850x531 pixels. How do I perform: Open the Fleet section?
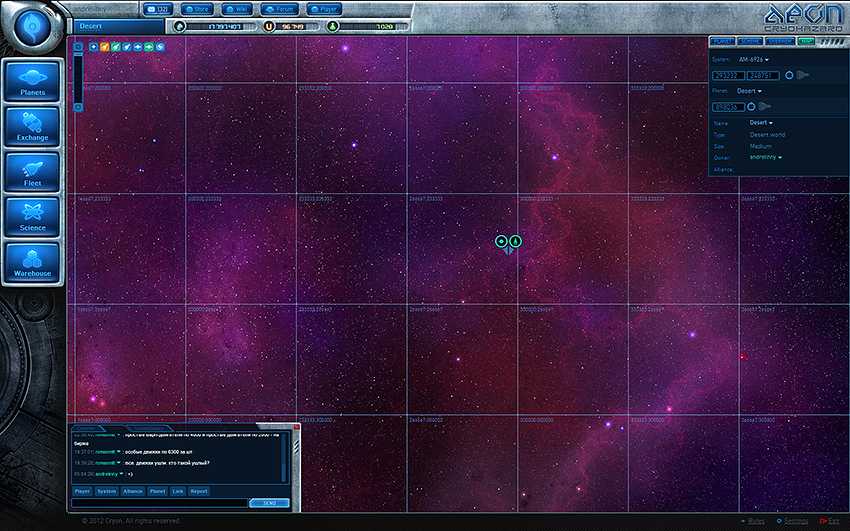(33, 172)
